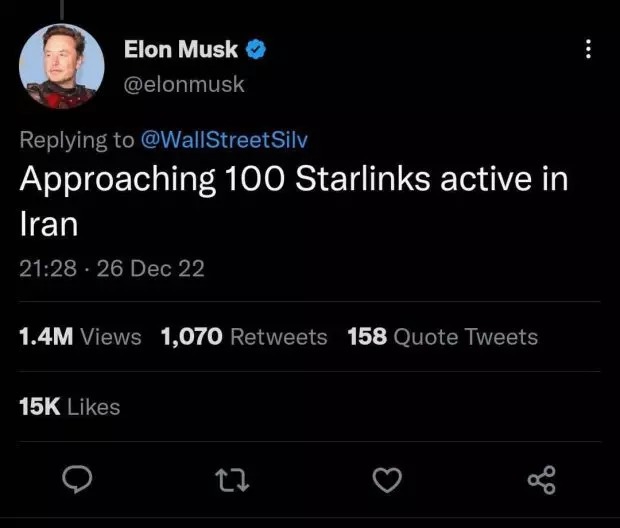The height and width of the screenshot is (528, 620).
Task: Click the thread line above the avatar
Action: (62, 8)
